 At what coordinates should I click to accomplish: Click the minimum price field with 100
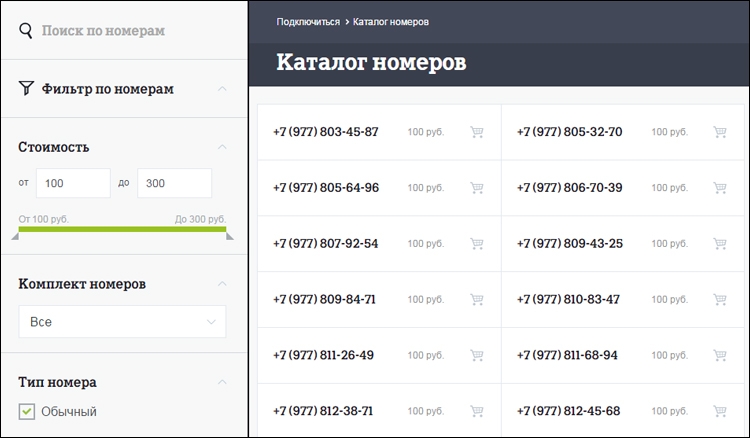[x=73, y=183]
